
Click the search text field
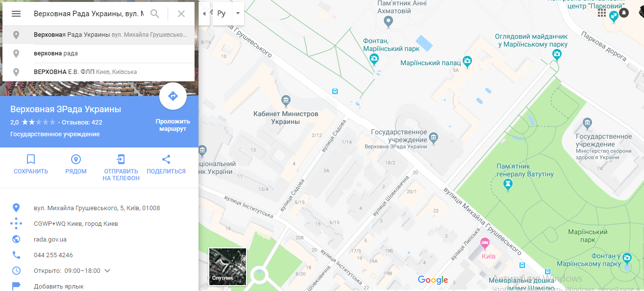[x=88, y=14]
